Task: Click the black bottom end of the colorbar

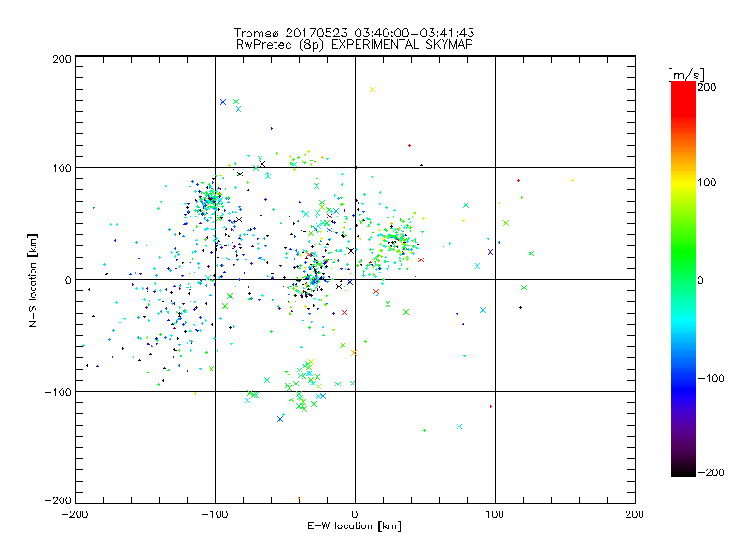Action: click(x=684, y=469)
